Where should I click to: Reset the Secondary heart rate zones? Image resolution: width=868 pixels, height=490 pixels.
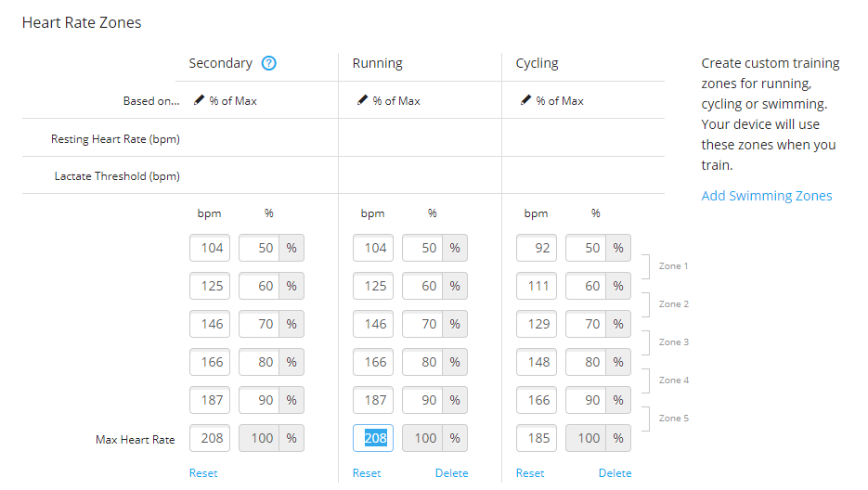(x=203, y=473)
